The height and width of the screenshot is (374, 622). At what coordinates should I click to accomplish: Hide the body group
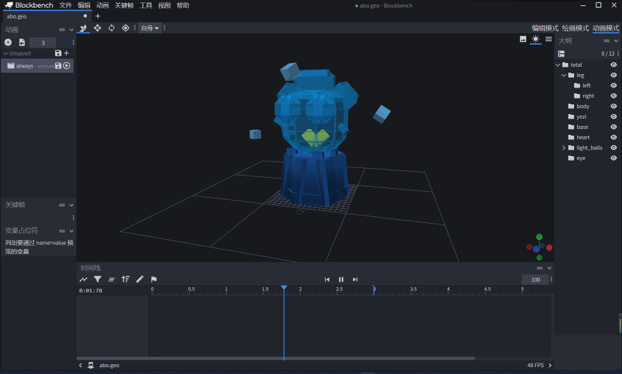(x=614, y=106)
